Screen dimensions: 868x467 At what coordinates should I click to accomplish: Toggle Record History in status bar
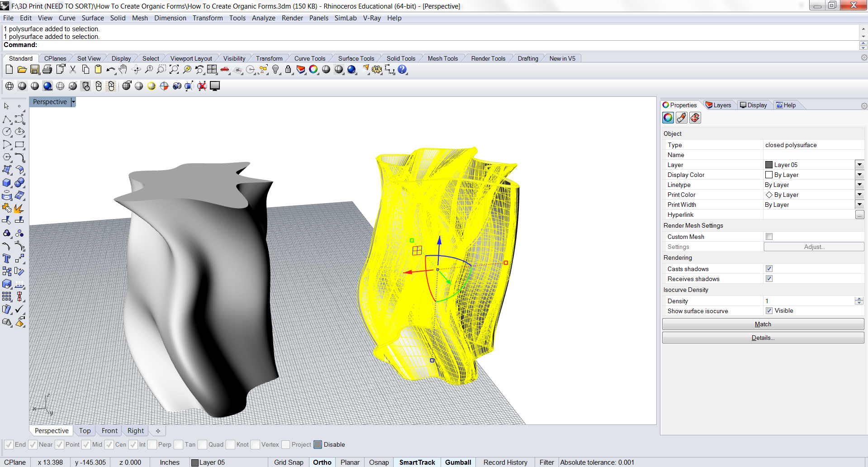tap(505, 462)
